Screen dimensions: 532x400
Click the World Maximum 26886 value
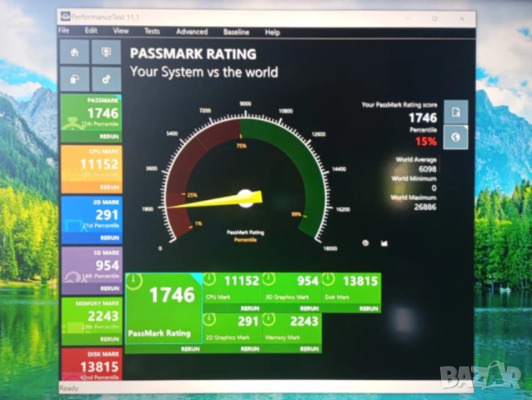point(424,207)
